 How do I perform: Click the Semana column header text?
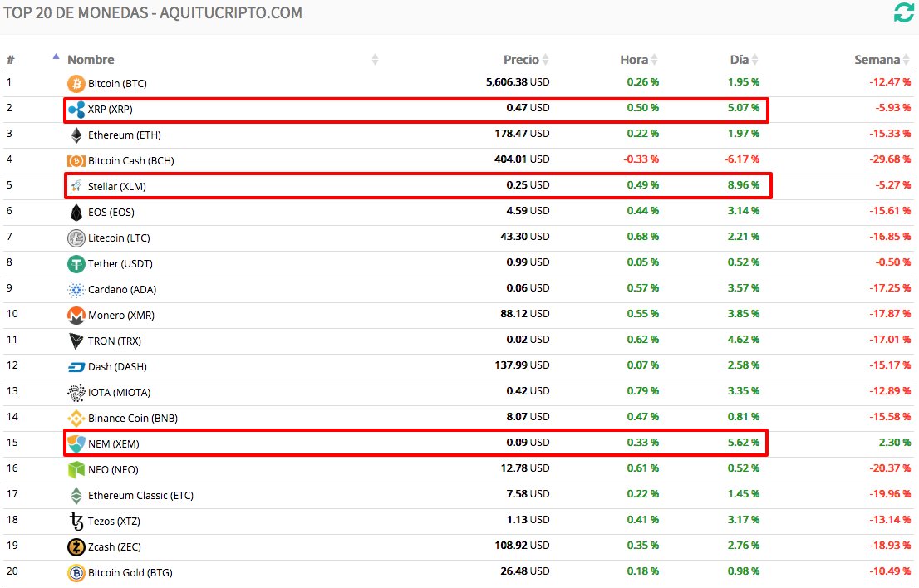coord(877,60)
